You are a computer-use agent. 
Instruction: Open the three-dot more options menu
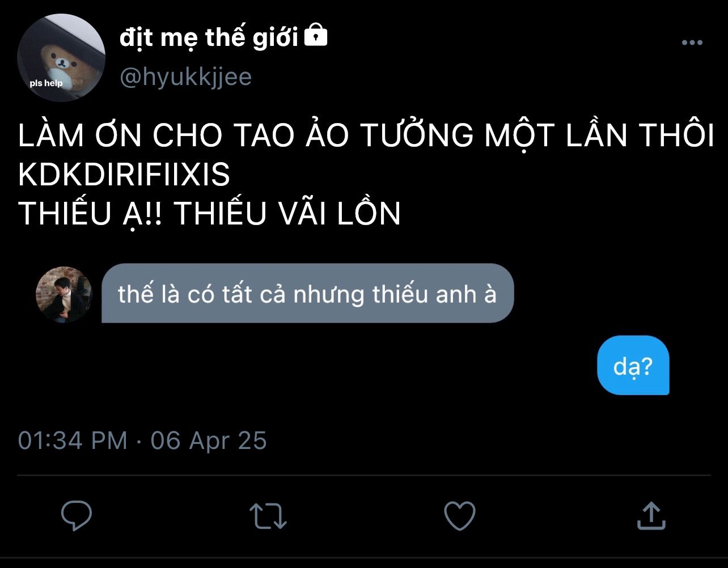692,43
